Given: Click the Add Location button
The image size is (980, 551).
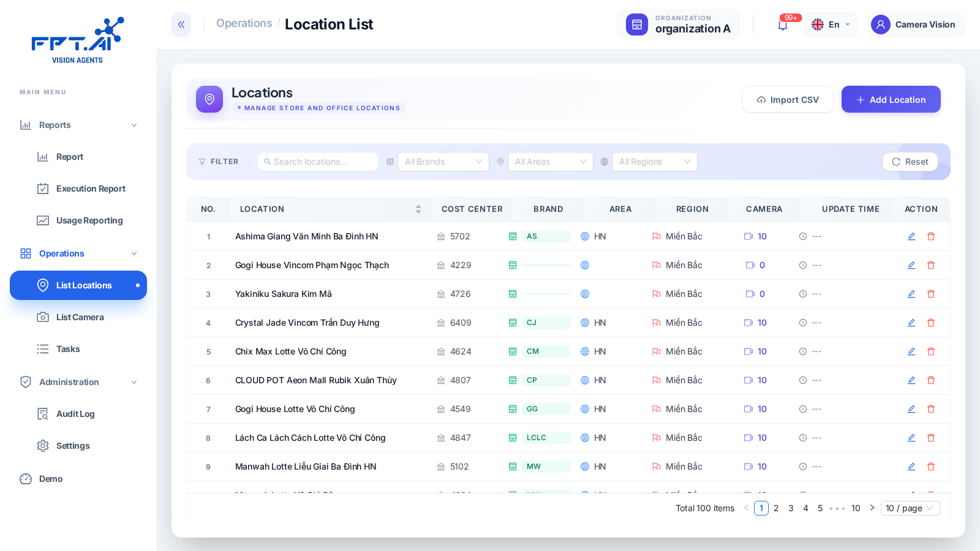Looking at the screenshot, I should coord(891,99).
